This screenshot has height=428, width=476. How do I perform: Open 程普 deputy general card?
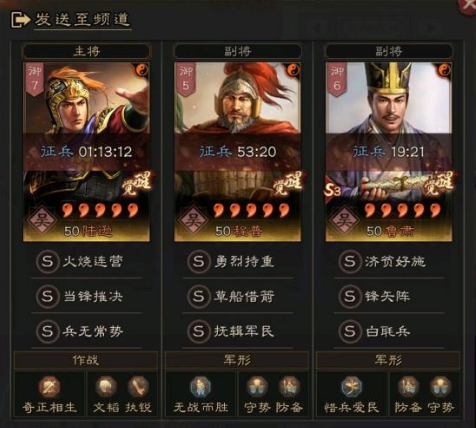click(238, 152)
